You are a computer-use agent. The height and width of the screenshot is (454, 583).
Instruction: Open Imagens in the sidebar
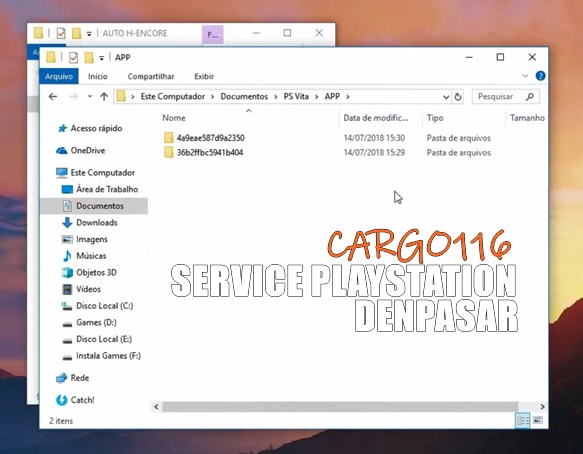pyautogui.click(x=92, y=239)
